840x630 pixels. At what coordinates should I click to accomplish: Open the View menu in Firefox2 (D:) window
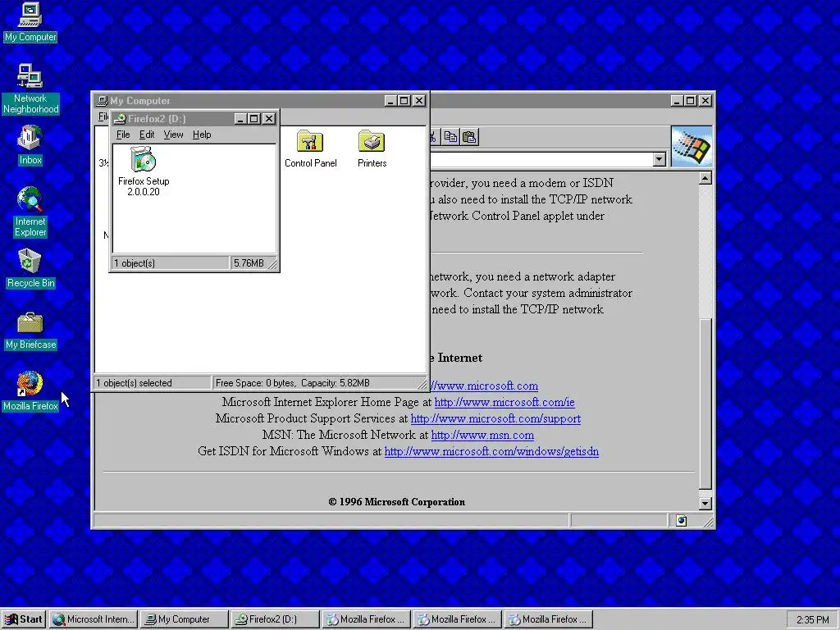coord(173,135)
